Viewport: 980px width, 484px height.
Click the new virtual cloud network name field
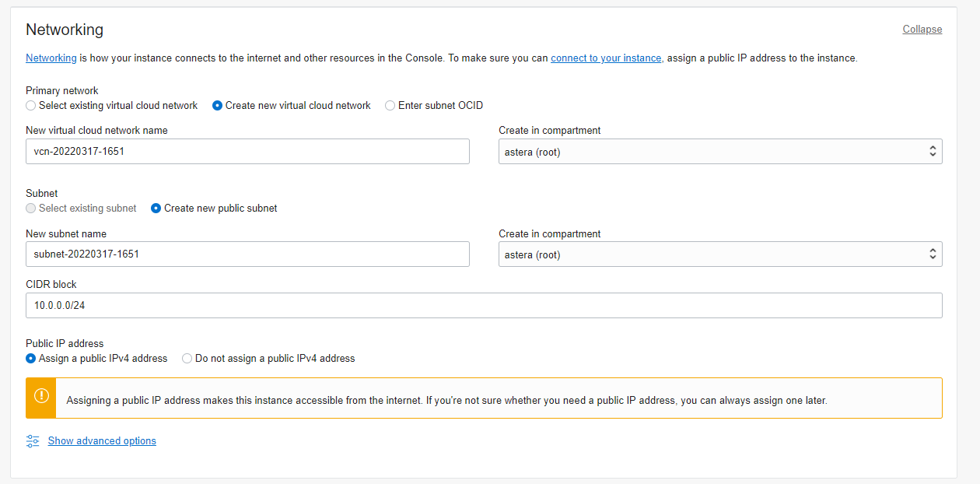coord(247,152)
